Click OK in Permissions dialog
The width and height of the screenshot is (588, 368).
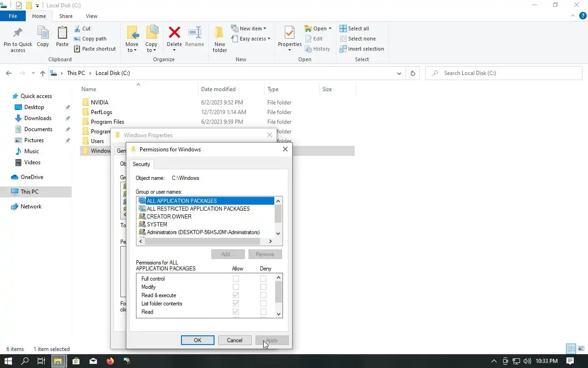pyautogui.click(x=198, y=340)
